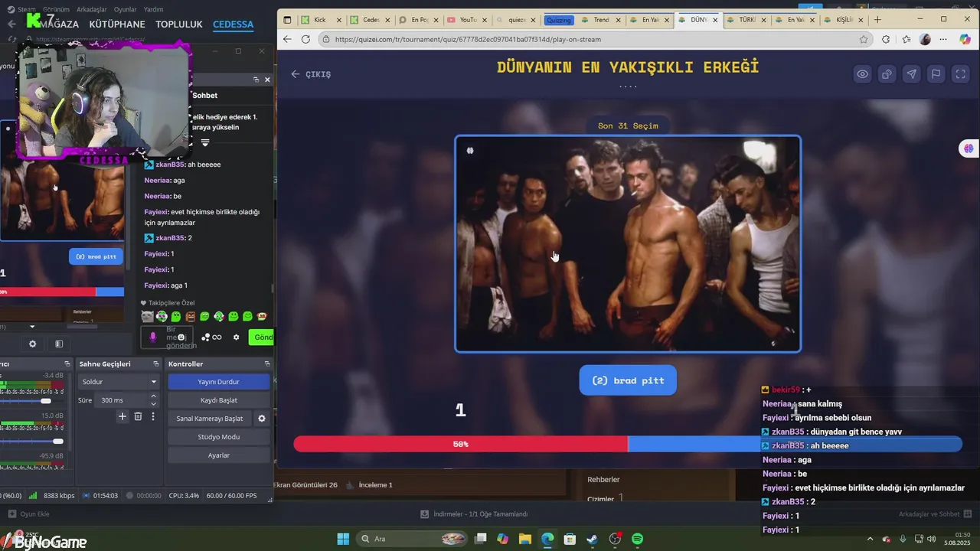The width and height of the screenshot is (980, 551).
Task: Click the flag report icon
Action: pyautogui.click(x=936, y=74)
